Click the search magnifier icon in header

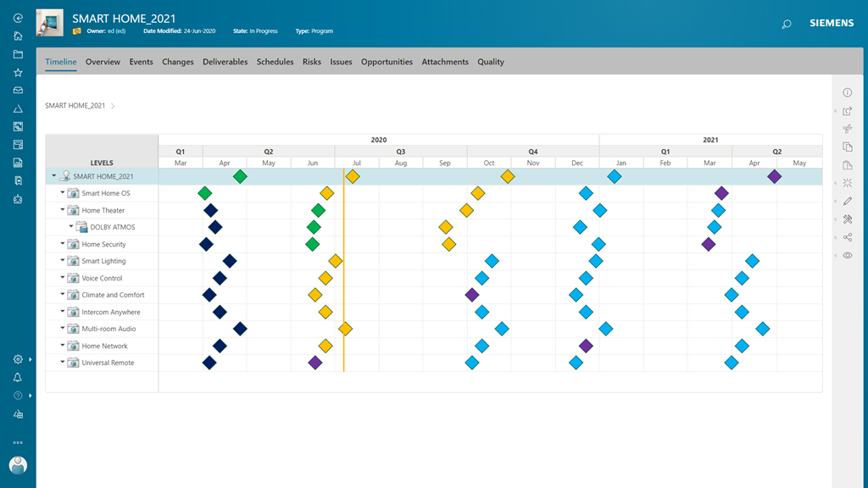tap(786, 25)
